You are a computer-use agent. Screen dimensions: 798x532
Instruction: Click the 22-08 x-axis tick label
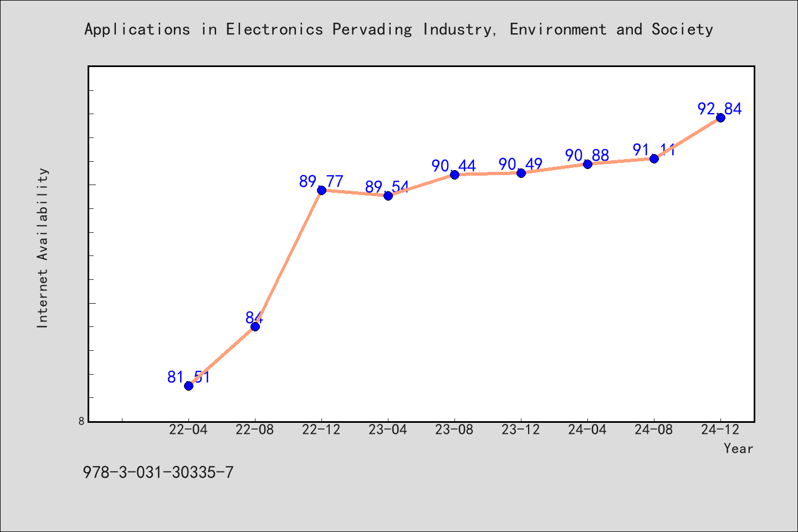click(255, 430)
